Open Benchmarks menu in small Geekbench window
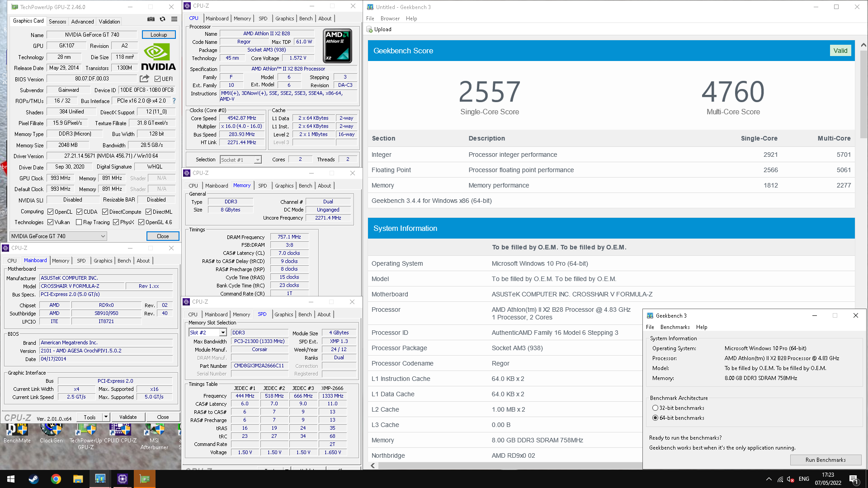868x488 pixels. (x=675, y=327)
